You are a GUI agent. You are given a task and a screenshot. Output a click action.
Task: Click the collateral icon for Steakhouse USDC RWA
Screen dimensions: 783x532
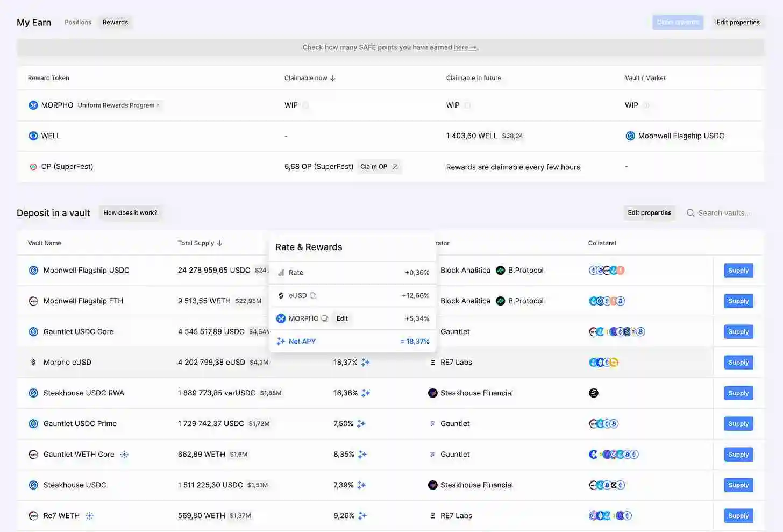point(594,393)
